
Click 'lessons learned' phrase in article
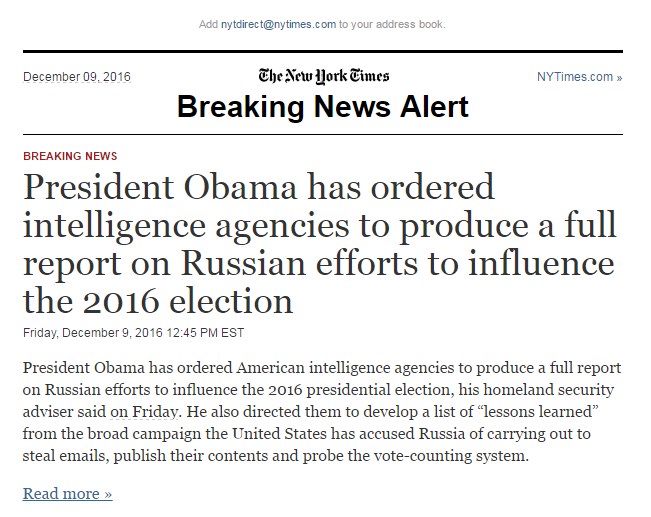(538, 412)
